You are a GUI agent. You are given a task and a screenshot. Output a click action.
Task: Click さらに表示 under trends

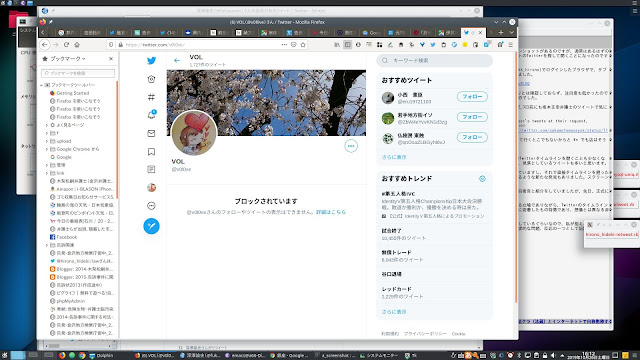[x=394, y=312]
